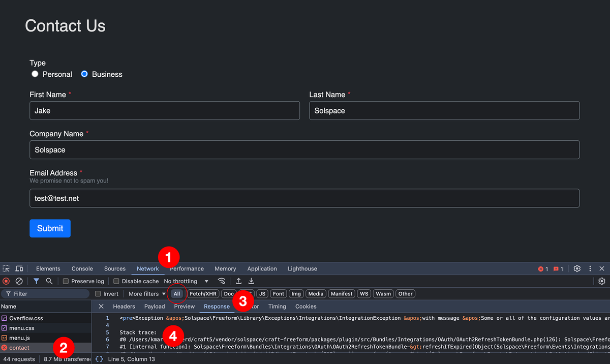
Task: Filter requests by Manifest type
Action: point(341,294)
